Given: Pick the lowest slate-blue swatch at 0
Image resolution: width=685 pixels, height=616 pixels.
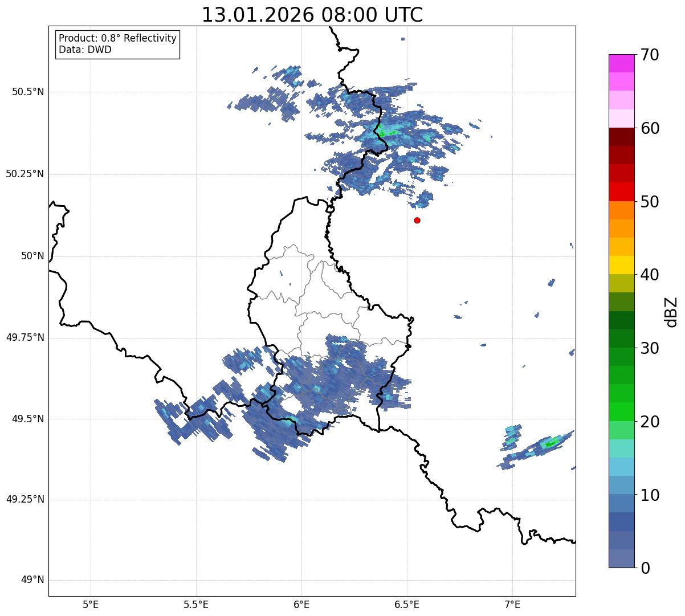Looking at the screenshot, I should 621,558.
